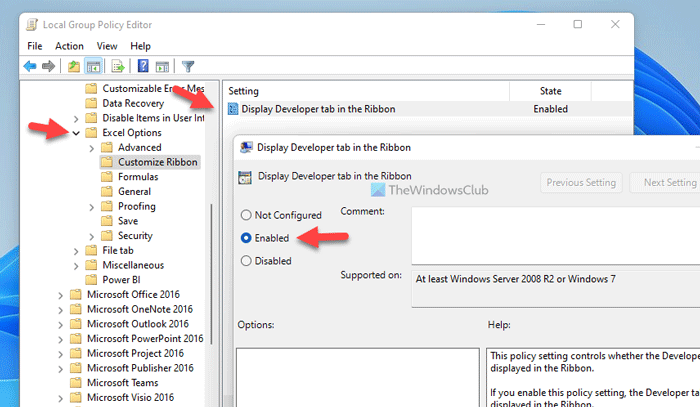This screenshot has width=700, height=407.
Task: Click the Filter funnel icon
Action: point(188,66)
